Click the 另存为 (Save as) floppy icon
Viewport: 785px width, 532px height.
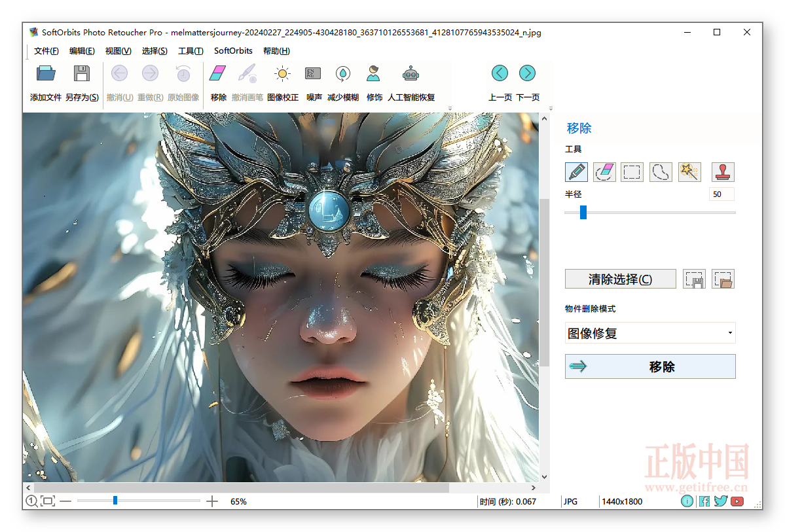tap(82, 73)
